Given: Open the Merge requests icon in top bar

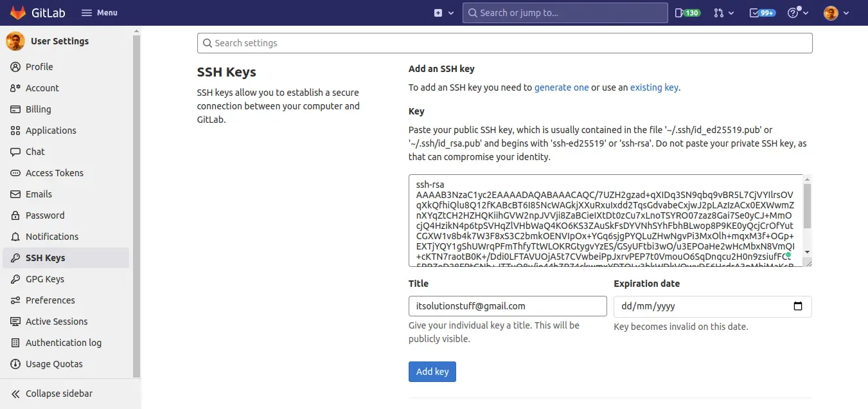Looking at the screenshot, I should click(721, 12).
